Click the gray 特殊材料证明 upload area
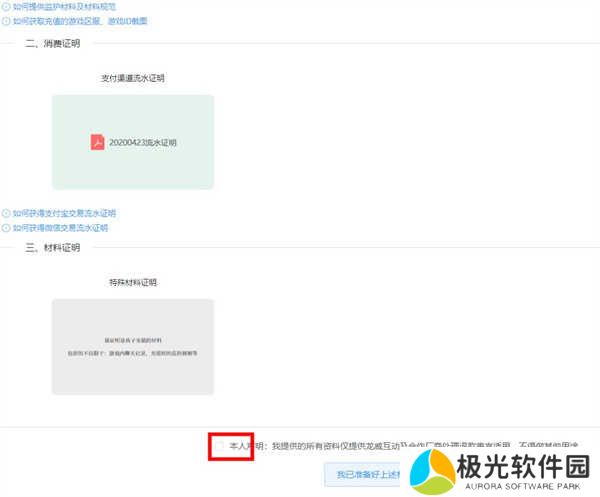This screenshot has height=497, width=600. pyautogui.click(x=133, y=346)
